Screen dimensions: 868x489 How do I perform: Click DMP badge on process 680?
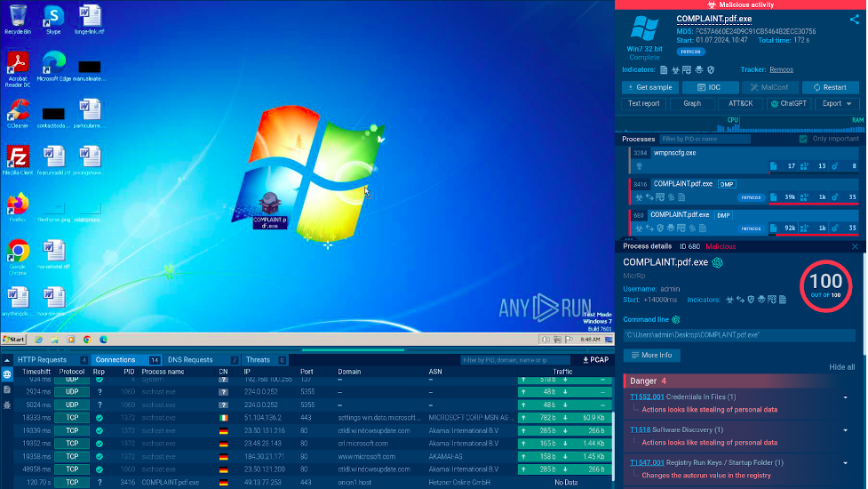[x=723, y=215]
